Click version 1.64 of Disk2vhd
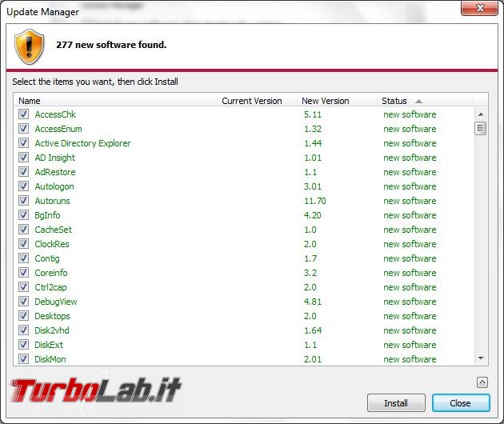 tap(313, 330)
